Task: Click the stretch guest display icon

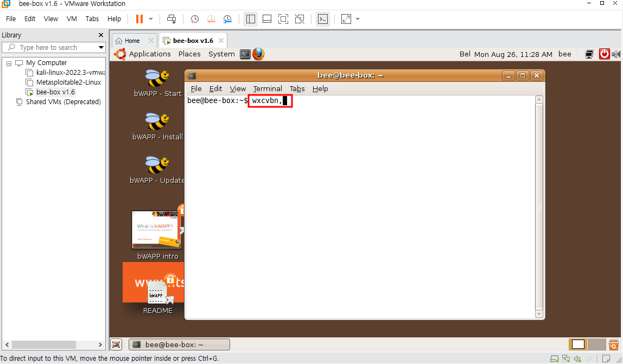Action: [x=346, y=19]
